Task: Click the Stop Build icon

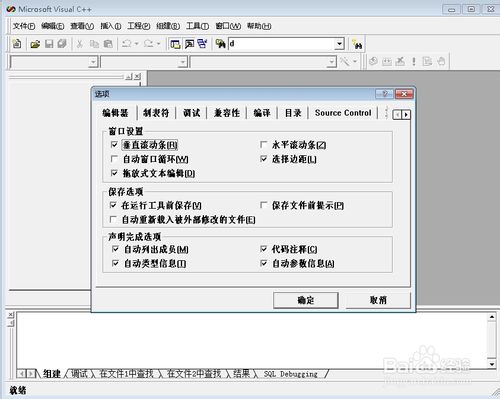Action: [400, 61]
